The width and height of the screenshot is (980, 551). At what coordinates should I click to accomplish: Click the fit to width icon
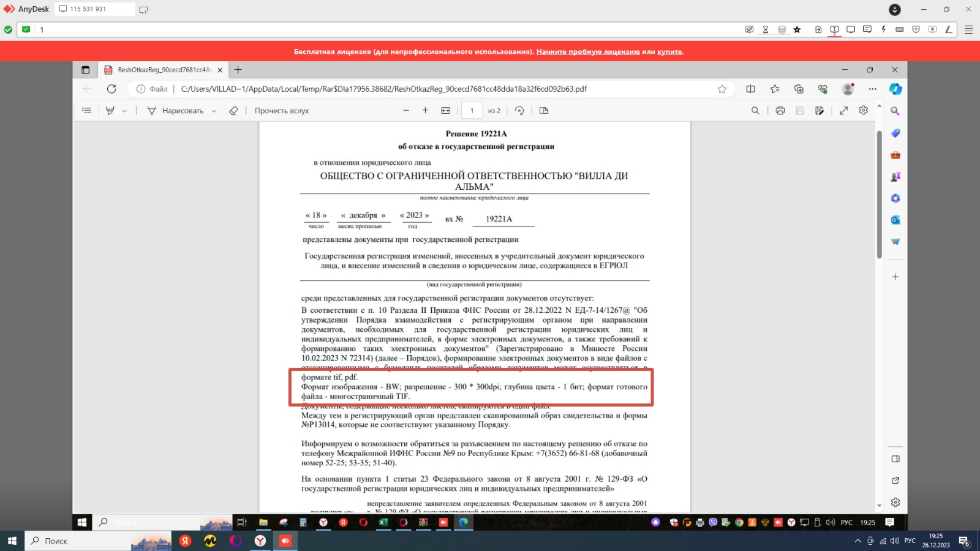pos(445,111)
